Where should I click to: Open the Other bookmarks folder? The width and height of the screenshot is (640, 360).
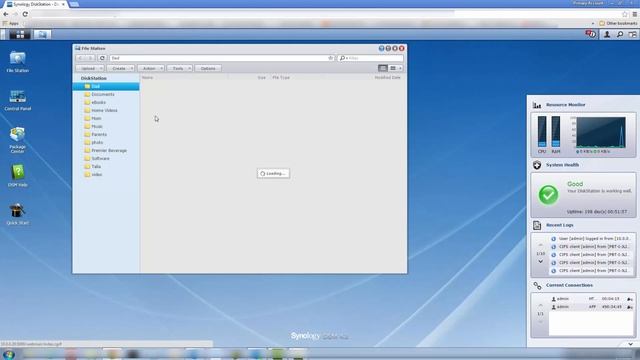618,23
